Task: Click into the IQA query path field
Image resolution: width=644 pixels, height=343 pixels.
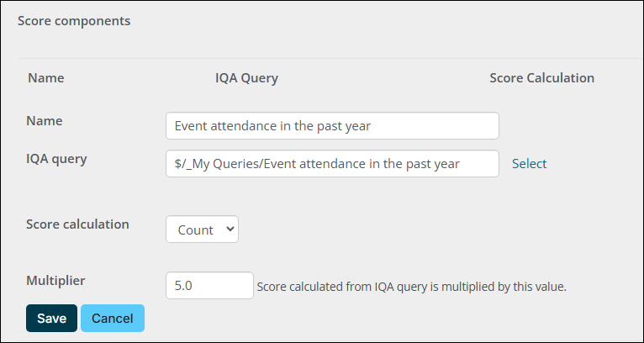Action: tap(332, 164)
